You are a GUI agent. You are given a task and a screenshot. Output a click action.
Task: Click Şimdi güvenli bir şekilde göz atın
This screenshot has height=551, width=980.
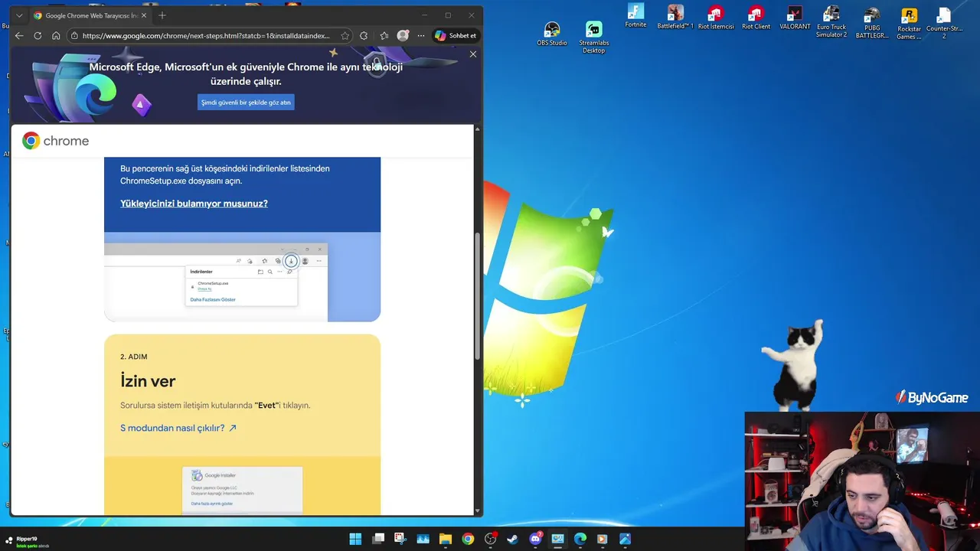tap(246, 103)
